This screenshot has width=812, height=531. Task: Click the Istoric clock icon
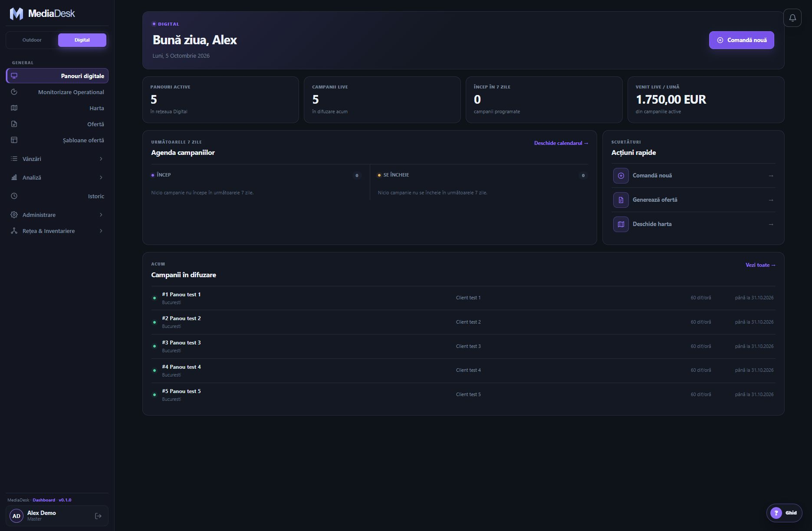[14, 196]
